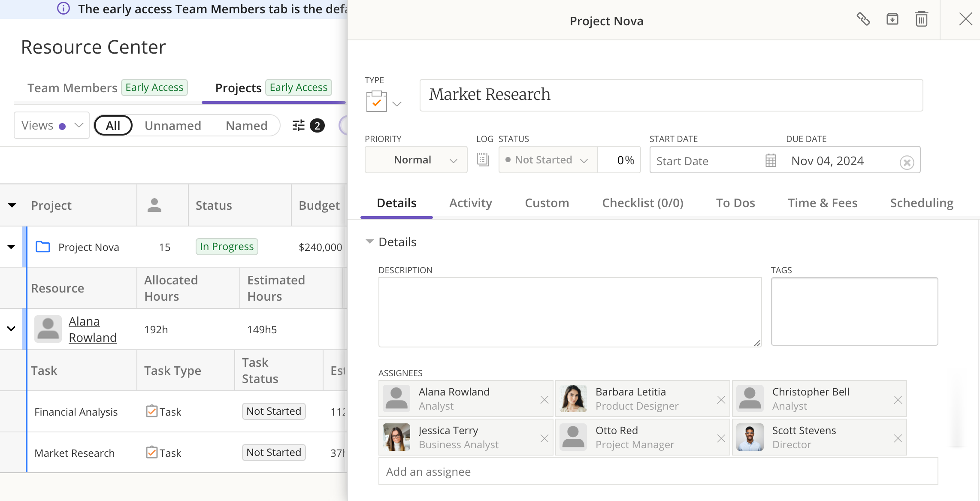Clear the due date with the X icon
Screen dimensions: 980x501
pos(907,162)
